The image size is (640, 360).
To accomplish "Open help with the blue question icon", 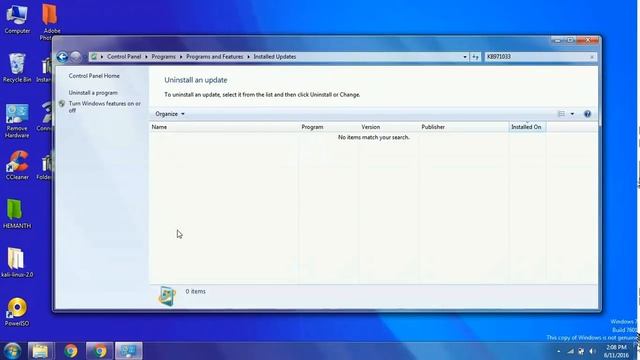I will [x=587, y=114].
